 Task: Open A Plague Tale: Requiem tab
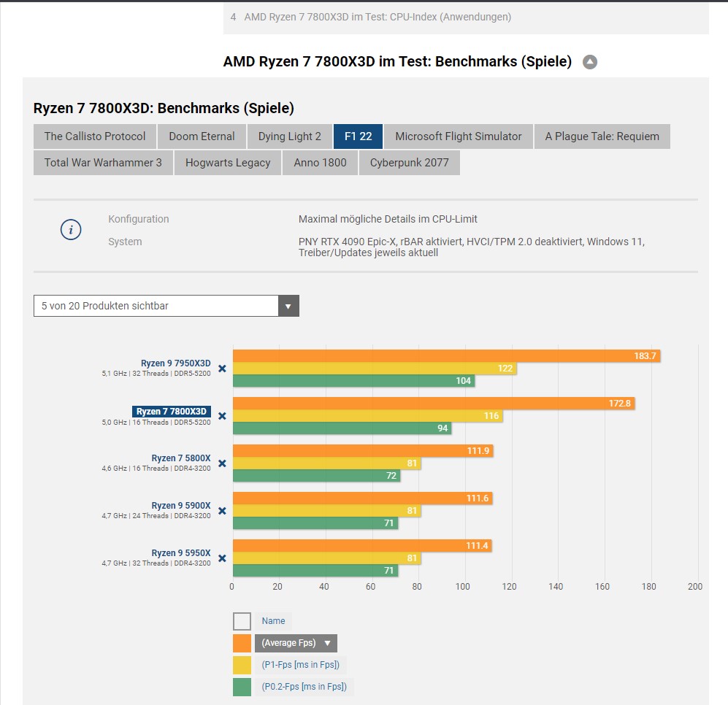tap(602, 136)
